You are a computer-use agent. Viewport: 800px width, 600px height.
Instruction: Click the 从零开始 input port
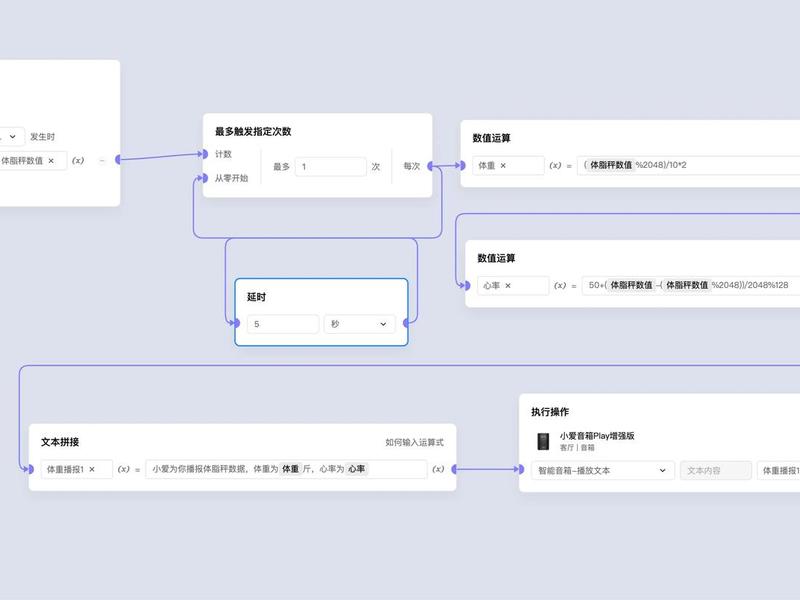point(204,178)
